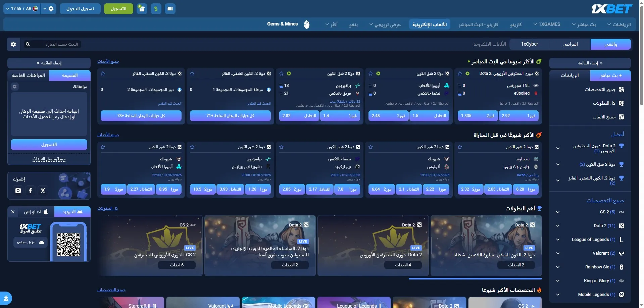Favorite the pre-match starting at 19:00
This screenshot has height=308, width=644.
click(x=370, y=147)
